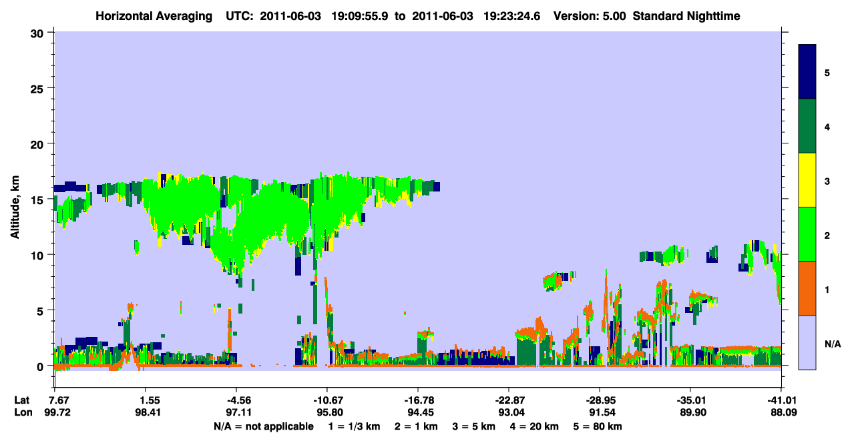This screenshot has width=868, height=445.
Task: Click start time '19:09:55.9' in title
Action: (361, 15)
